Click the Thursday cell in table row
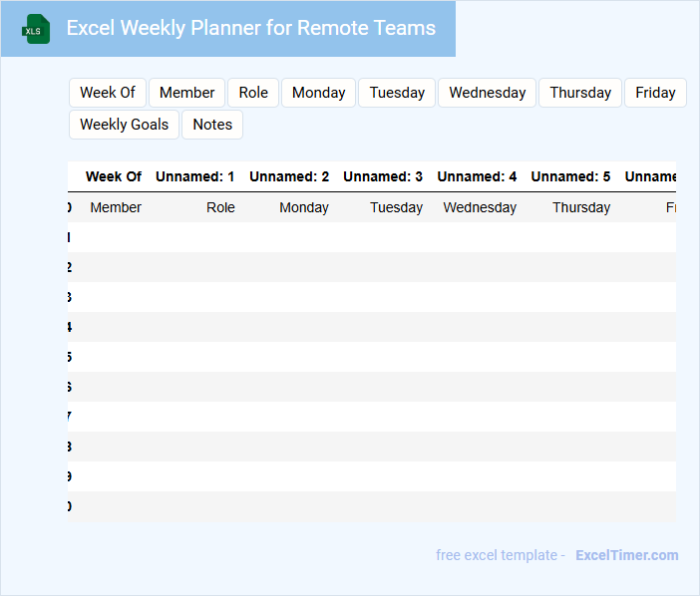The width and height of the screenshot is (700, 596). (x=581, y=207)
